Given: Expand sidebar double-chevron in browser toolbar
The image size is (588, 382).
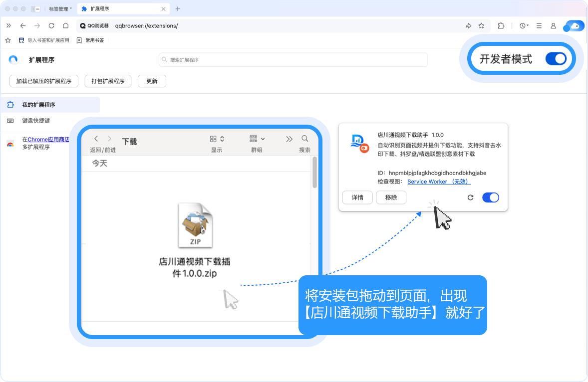Looking at the screenshot, I should point(8,26).
